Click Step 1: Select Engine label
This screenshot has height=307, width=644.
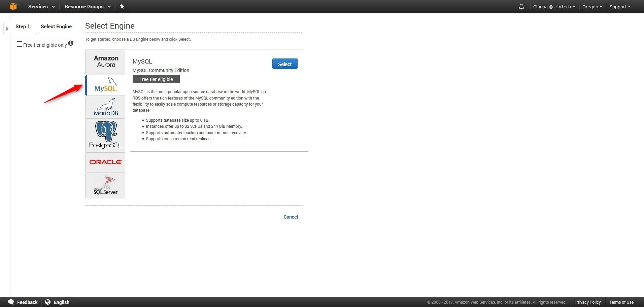pyautogui.click(x=43, y=27)
